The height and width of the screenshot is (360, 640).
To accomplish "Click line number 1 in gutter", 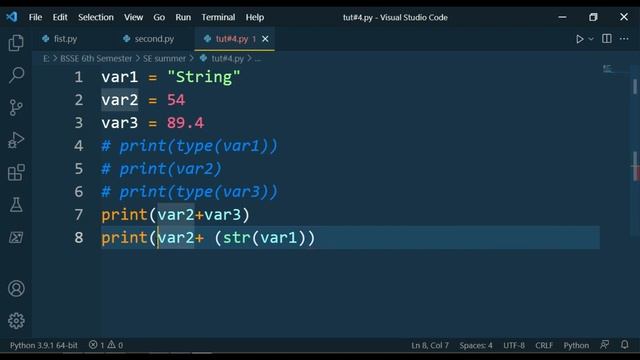I will [78, 77].
